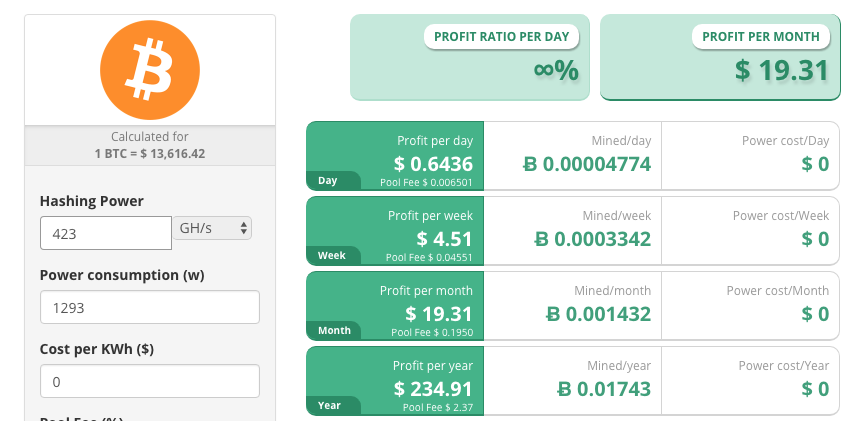Click the Profit Per Month card
This screenshot has width=863, height=421.
720,58
